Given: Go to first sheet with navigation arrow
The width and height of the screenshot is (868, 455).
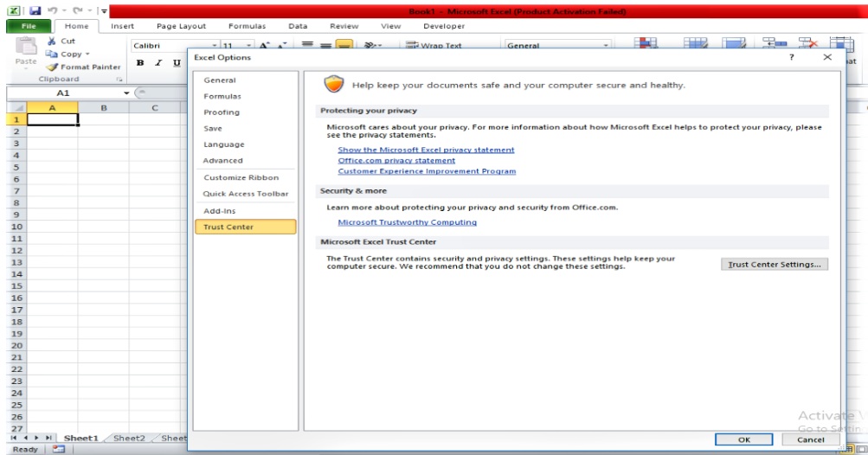Looking at the screenshot, I should [x=13, y=438].
